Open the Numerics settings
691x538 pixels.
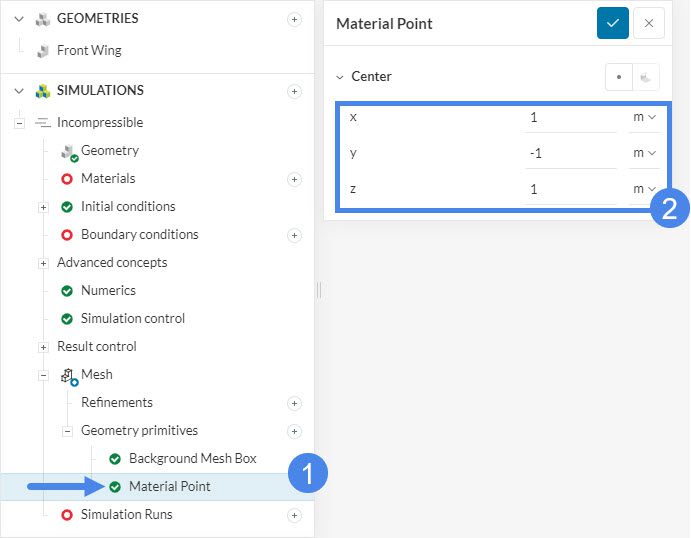(108, 291)
